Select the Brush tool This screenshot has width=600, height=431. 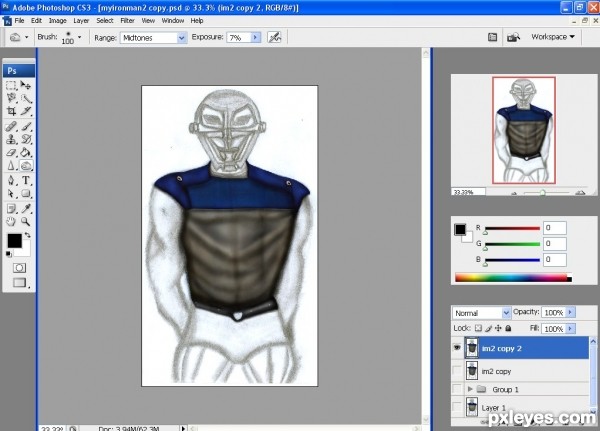tap(26, 126)
